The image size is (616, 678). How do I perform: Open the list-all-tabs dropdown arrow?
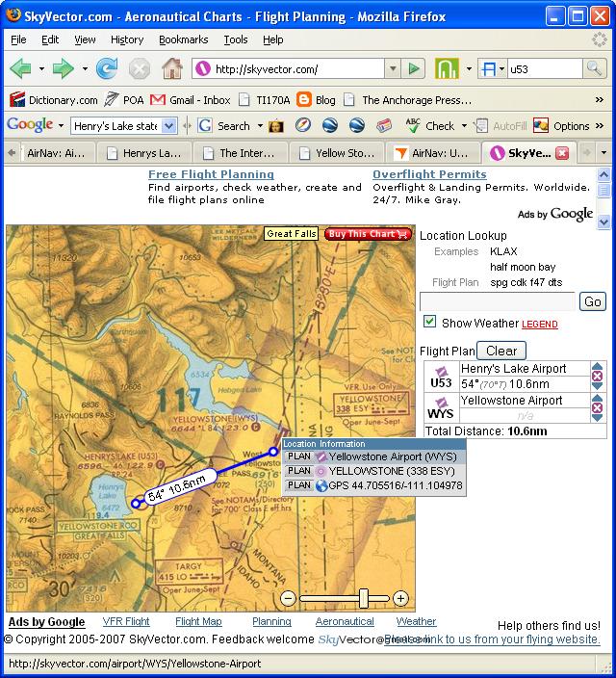[603, 152]
